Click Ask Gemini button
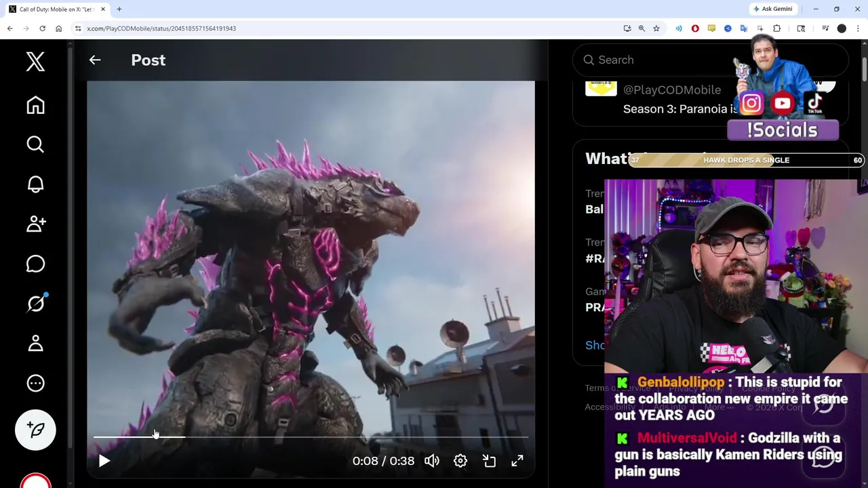The width and height of the screenshot is (868, 488). click(772, 9)
